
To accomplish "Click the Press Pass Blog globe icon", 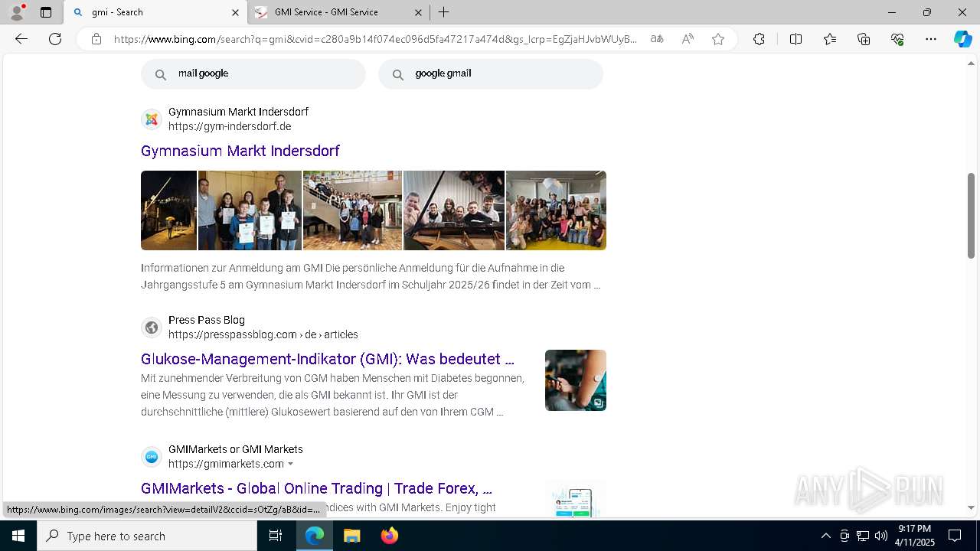I will (152, 328).
